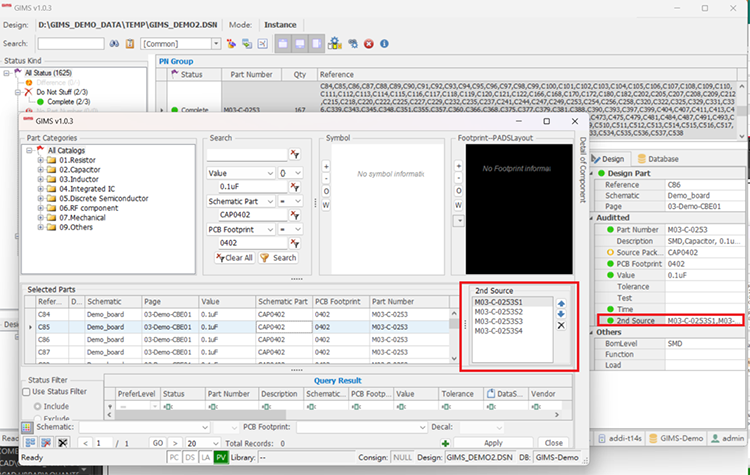Clear the 0.1uF value filter
The image size is (750, 475).
(x=295, y=187)
